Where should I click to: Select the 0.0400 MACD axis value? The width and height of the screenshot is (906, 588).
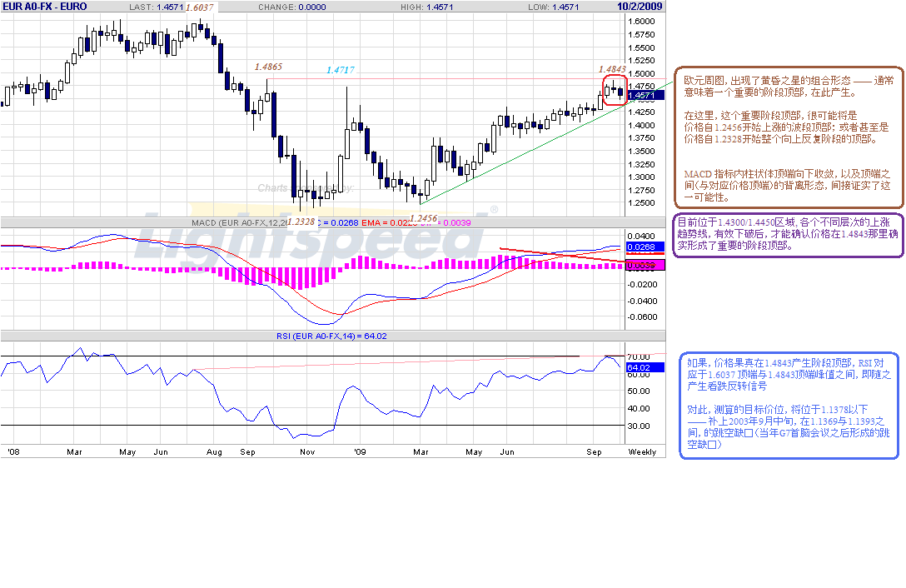click(x=641, y=237)
